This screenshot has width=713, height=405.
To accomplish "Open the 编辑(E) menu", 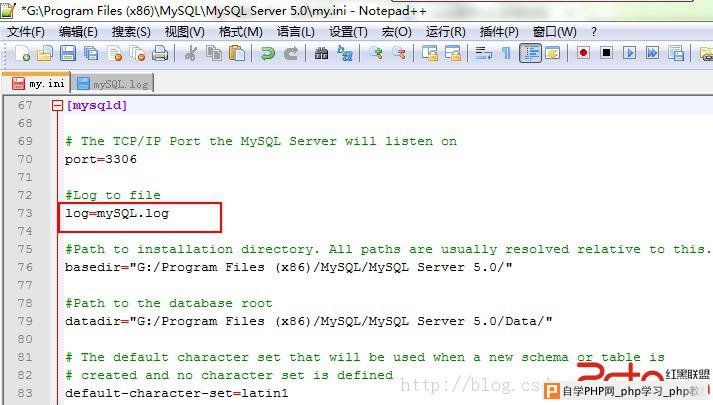I will (78, 32).
